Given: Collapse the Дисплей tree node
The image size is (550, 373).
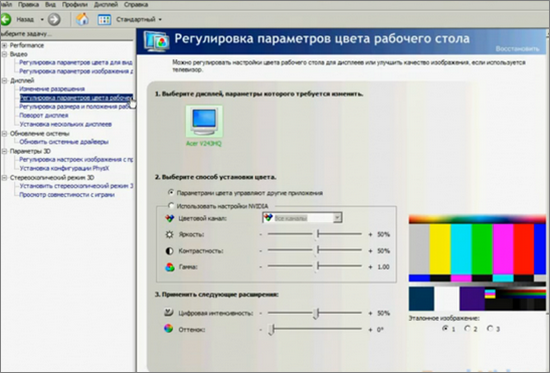Looking at the screenshot, I should tap(5, 81).
